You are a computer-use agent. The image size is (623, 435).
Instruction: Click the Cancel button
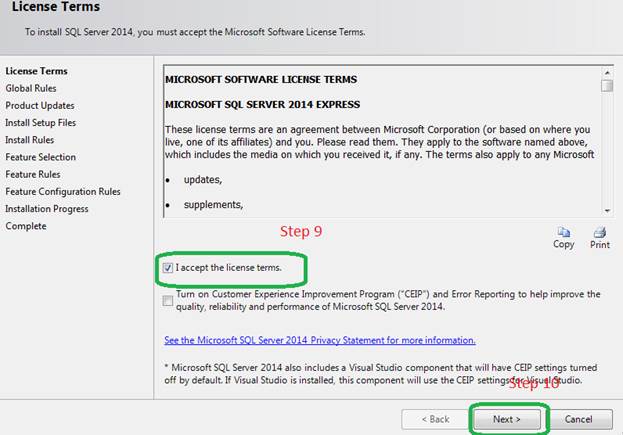[x=578, y=419]
